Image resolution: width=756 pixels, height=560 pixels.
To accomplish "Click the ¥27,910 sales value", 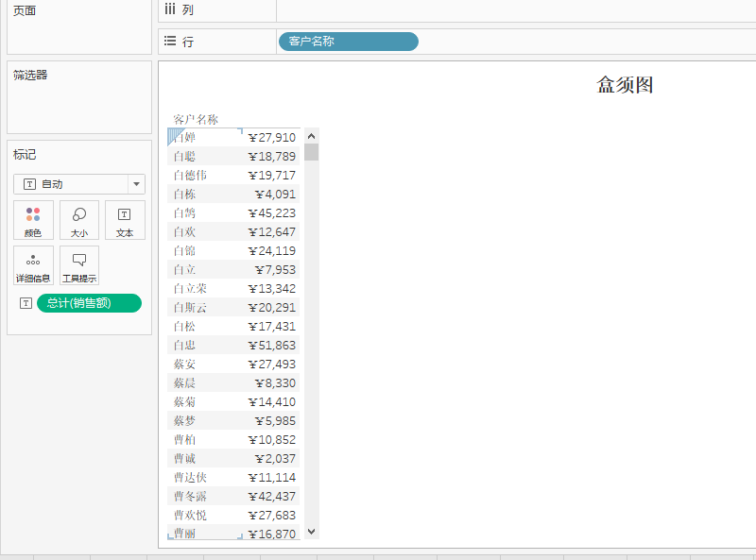I will pyautogui.click(x=272, y=138).
